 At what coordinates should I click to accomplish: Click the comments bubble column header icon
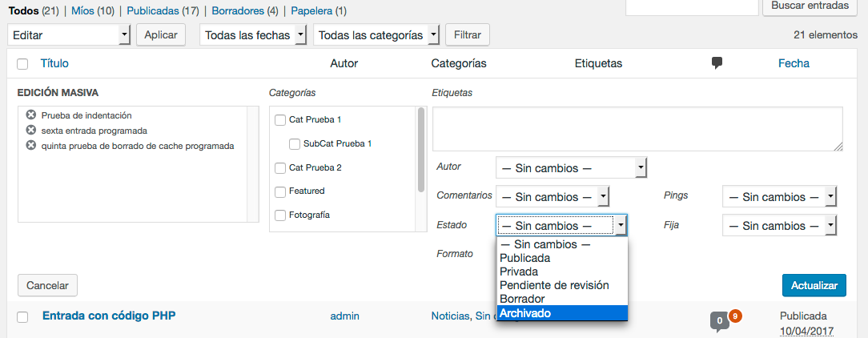click(x=717, y=63)
